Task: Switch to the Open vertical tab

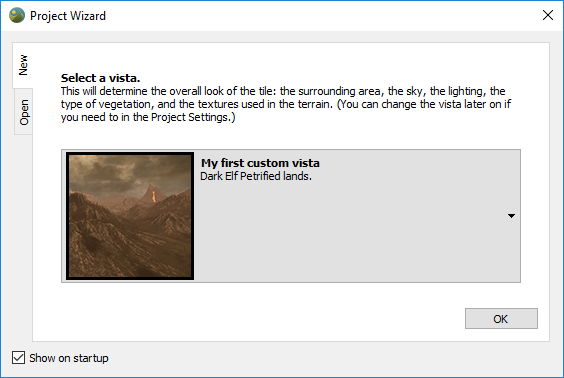Action: click(x=24, y=112)
